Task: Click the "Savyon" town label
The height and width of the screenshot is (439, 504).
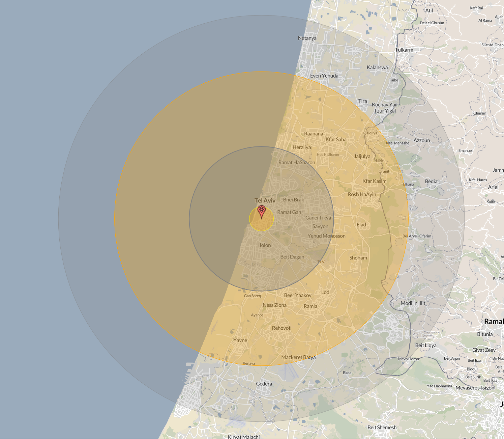Action: [x=320, y=226]
